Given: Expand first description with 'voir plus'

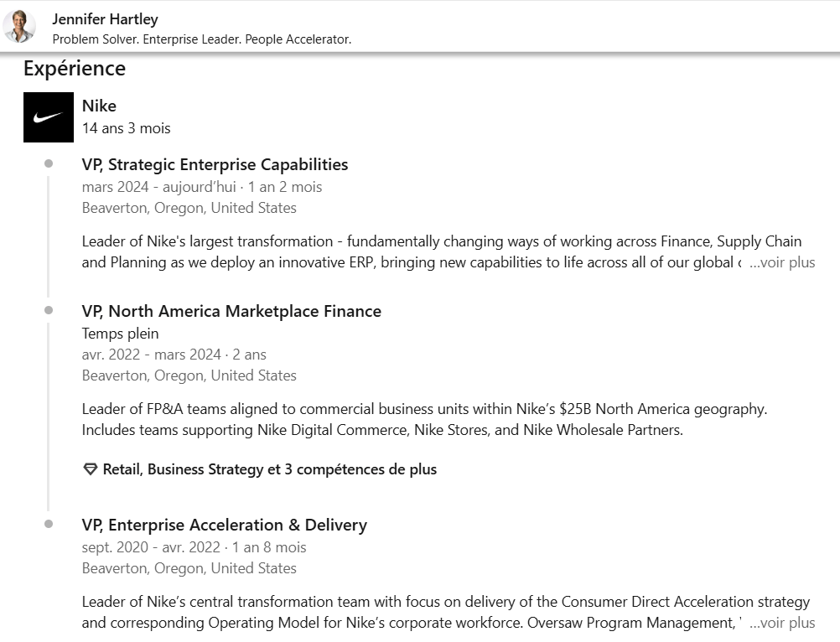Looking at the screenshot, I should click(x=782, y=262).
